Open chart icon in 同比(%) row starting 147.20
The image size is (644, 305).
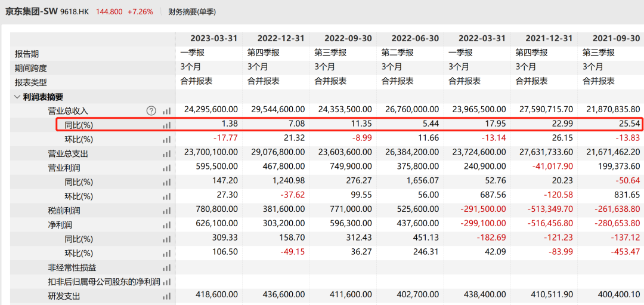[x=166, y=182]
